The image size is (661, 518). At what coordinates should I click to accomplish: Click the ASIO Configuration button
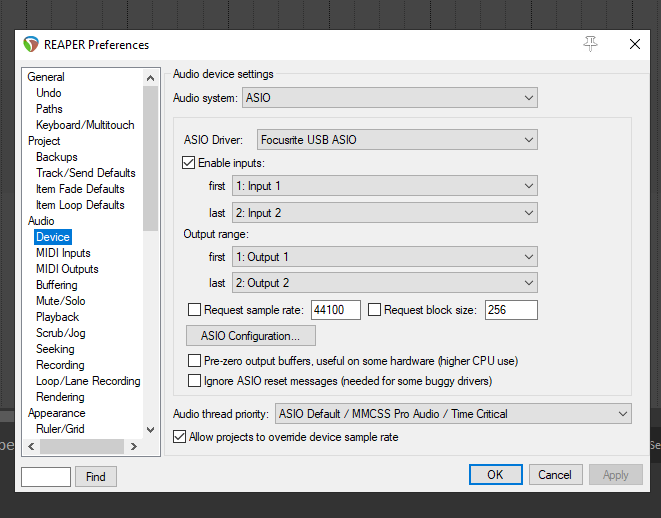[251, 336]
